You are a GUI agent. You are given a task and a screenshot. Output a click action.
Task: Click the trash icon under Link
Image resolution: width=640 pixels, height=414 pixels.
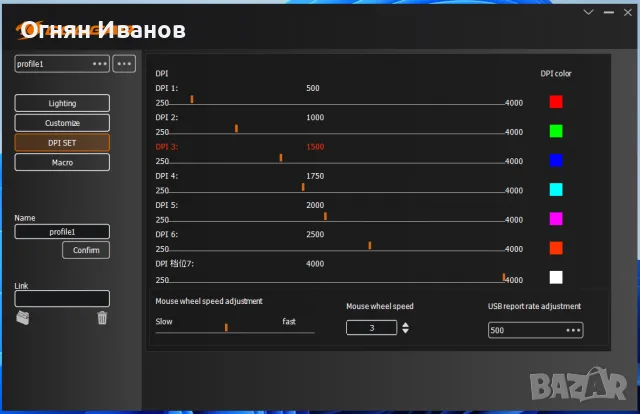click(x=102, y=318)
